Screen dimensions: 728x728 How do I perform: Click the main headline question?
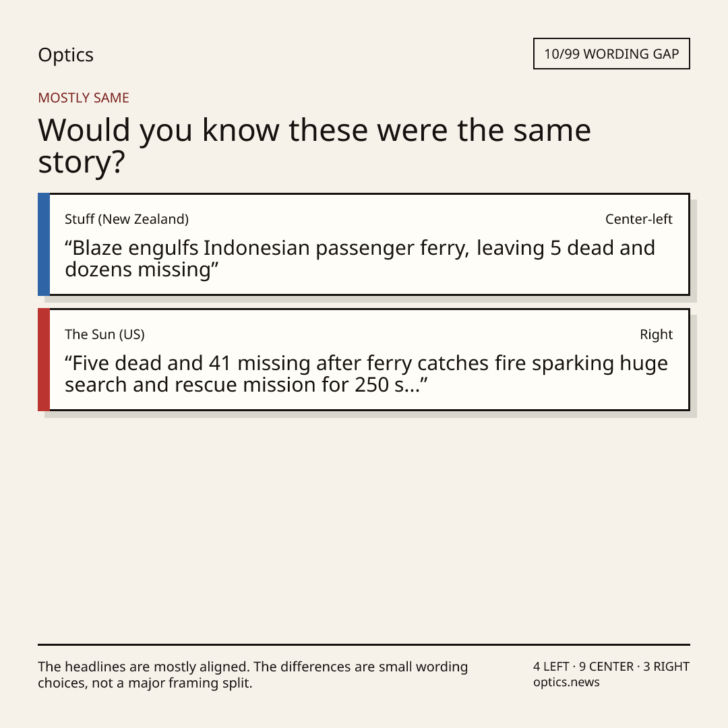click(314, 146)
